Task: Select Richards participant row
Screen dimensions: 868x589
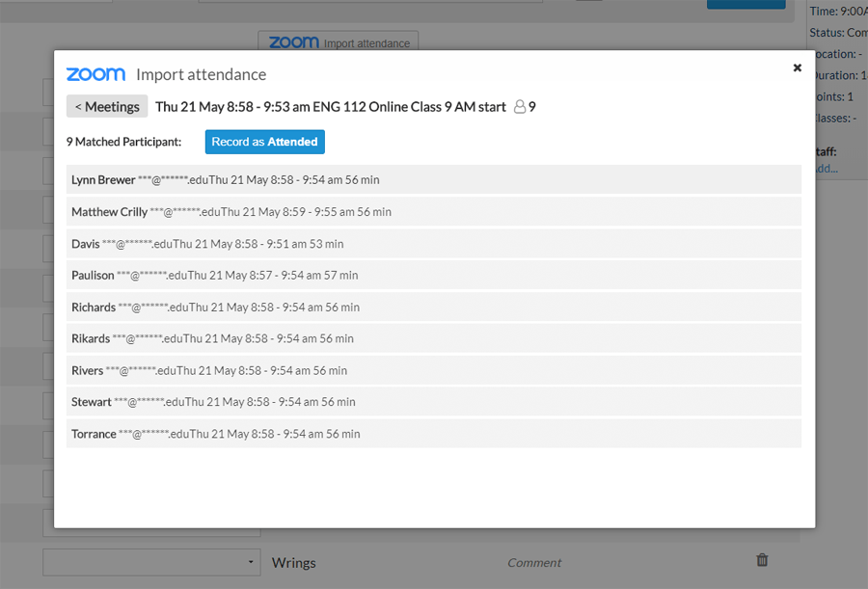Action: tap(433, 307)
